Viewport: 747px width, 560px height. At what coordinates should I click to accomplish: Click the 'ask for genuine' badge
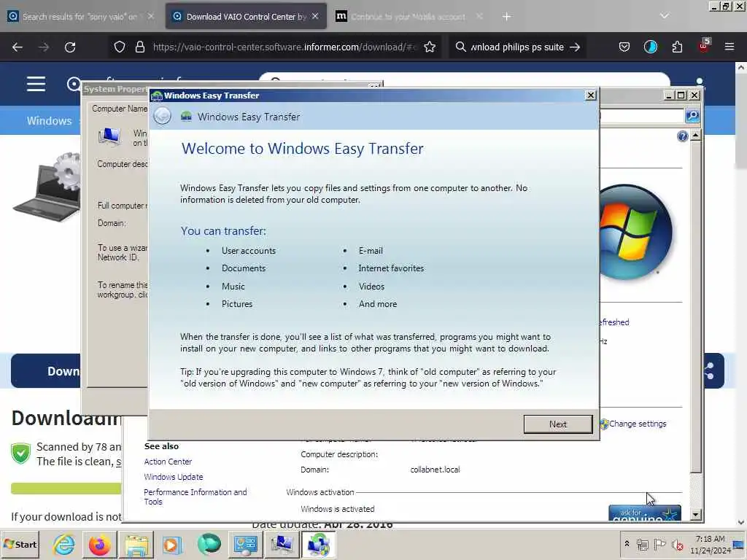(645, 513)
